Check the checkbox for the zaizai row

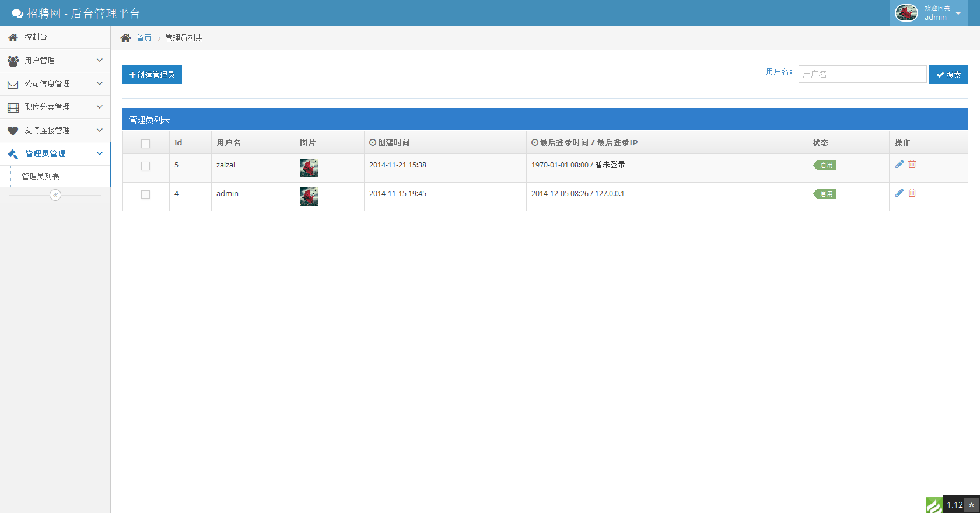pos(146,166)
